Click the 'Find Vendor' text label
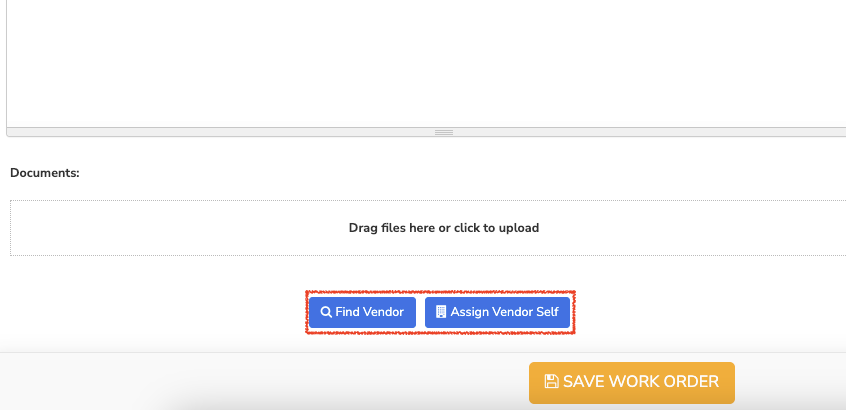This screenshot has height=410, width=846. click(370, 312)
